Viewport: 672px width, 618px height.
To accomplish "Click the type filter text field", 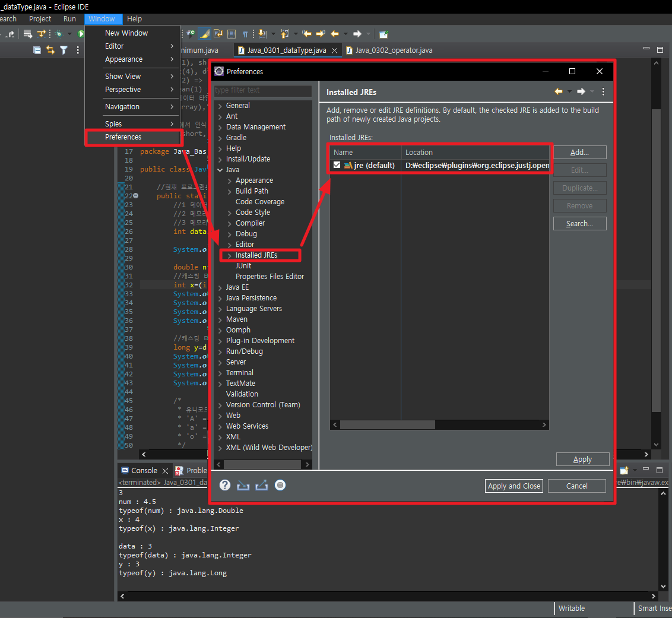I will point(263,90).
